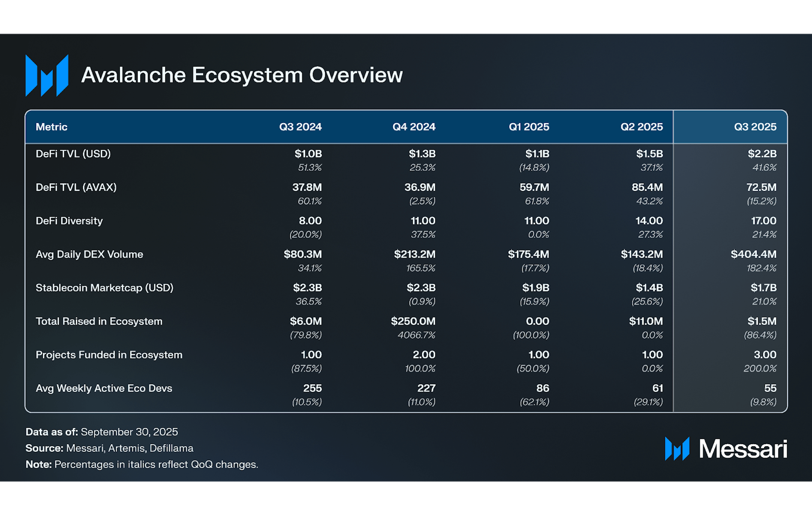The height and width of the screenshot is (515, 812).
Task: Click the Q4 2024 column header
Action: (x=414, y=127)
